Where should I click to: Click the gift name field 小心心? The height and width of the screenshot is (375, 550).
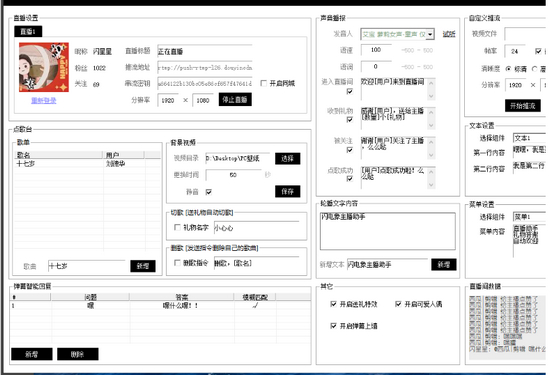tap(257, 228)
